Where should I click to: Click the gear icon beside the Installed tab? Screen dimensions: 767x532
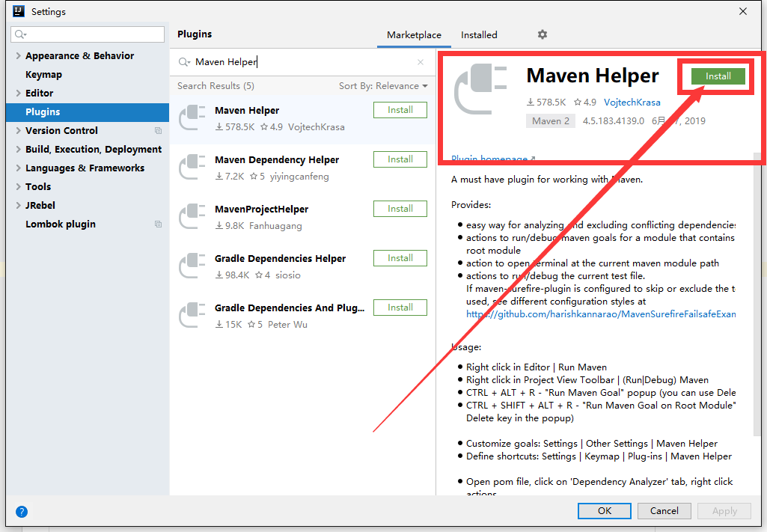coord(542,34)
